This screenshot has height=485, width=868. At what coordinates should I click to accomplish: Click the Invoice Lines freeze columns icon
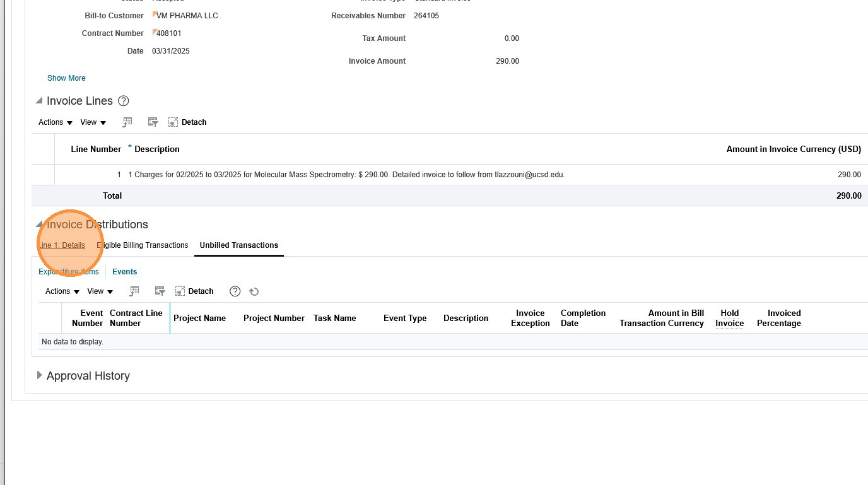(x=127, y=122)
